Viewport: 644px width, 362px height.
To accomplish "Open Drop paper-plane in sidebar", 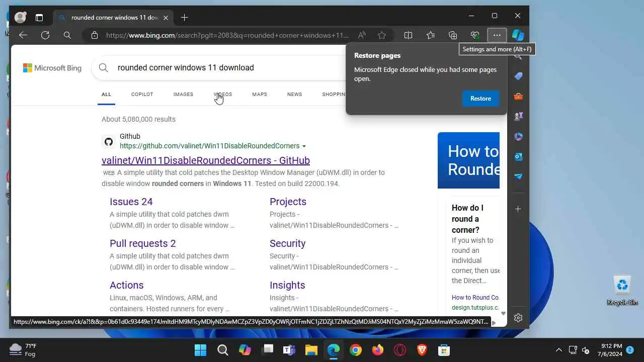I will point(518,176).
